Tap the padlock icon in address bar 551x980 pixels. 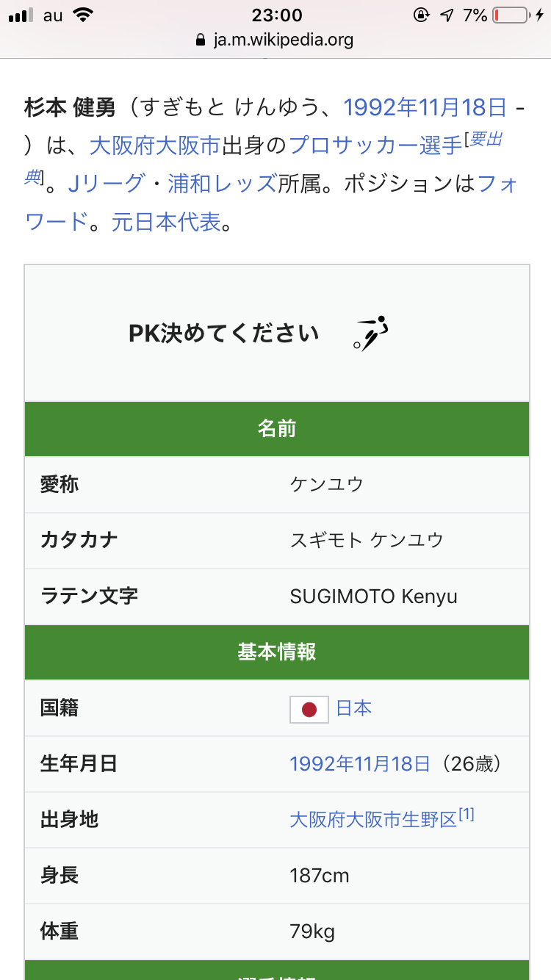click(201, 40)
